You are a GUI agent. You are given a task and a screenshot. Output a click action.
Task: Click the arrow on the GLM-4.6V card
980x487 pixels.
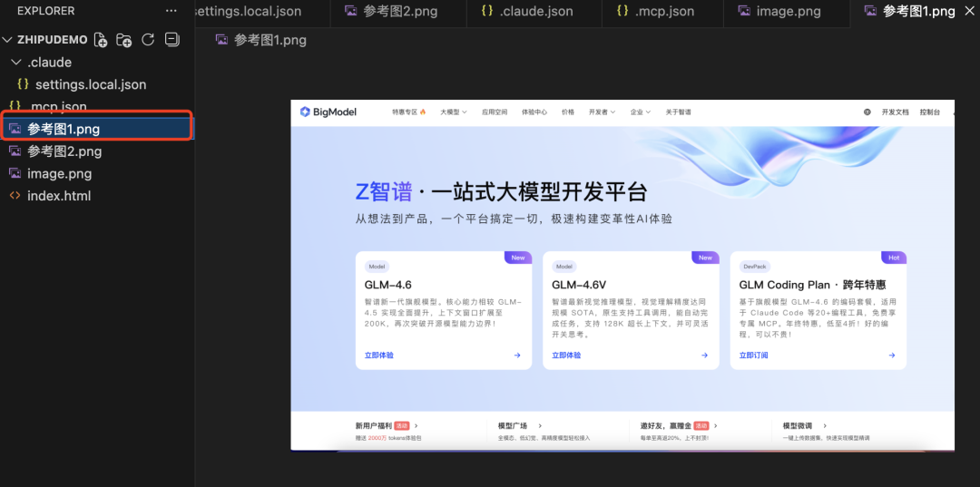pos(704,356)
